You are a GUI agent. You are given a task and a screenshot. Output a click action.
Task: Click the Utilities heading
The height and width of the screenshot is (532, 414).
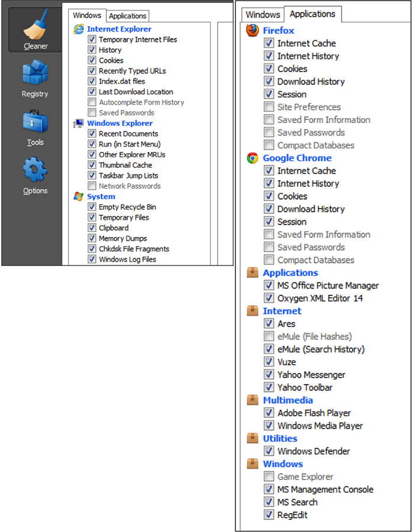coord(280,439)
